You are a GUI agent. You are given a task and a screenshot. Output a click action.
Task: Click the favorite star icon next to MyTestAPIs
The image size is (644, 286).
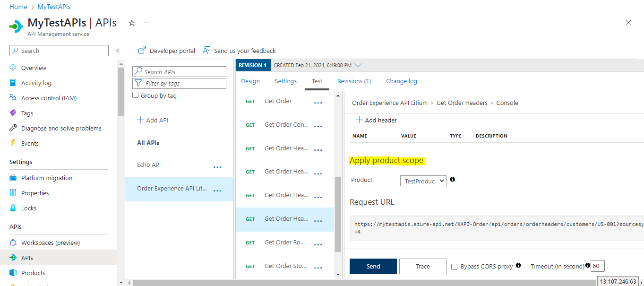pyautogui.click(x=132, y=23)
